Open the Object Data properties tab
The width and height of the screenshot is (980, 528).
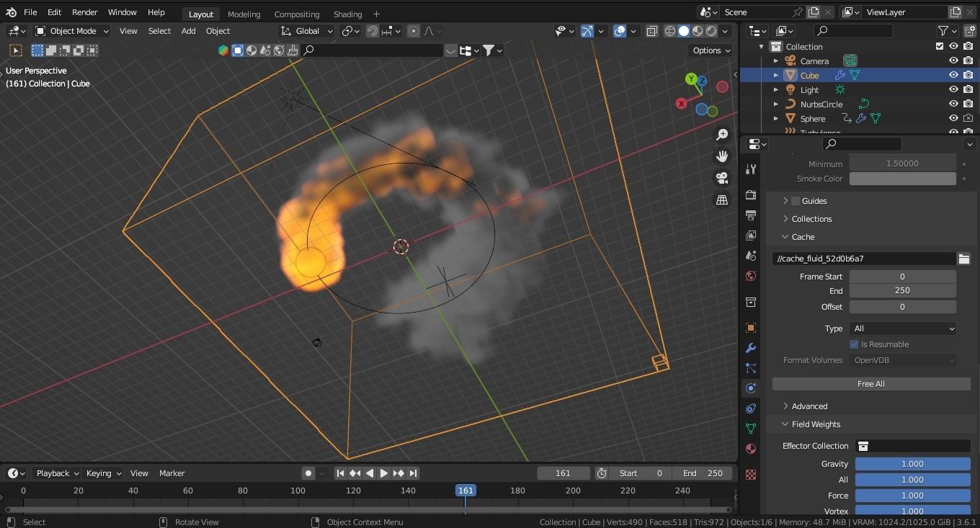pyautogui.click(x=750, y=429)
